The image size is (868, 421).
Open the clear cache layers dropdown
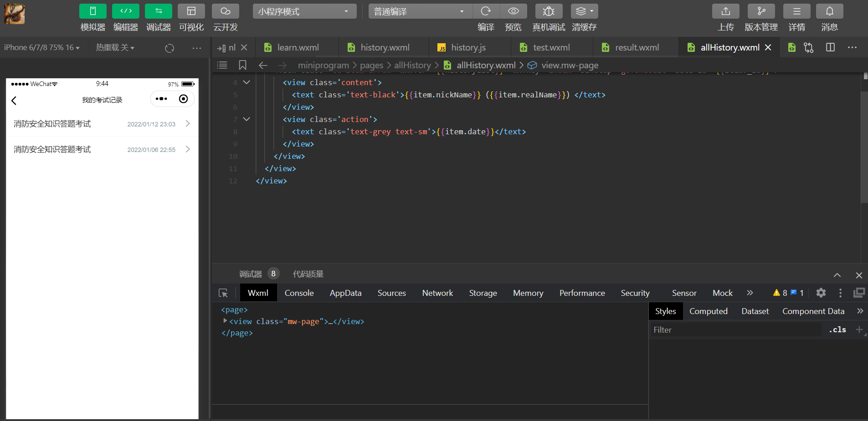[x=585, y=11]
